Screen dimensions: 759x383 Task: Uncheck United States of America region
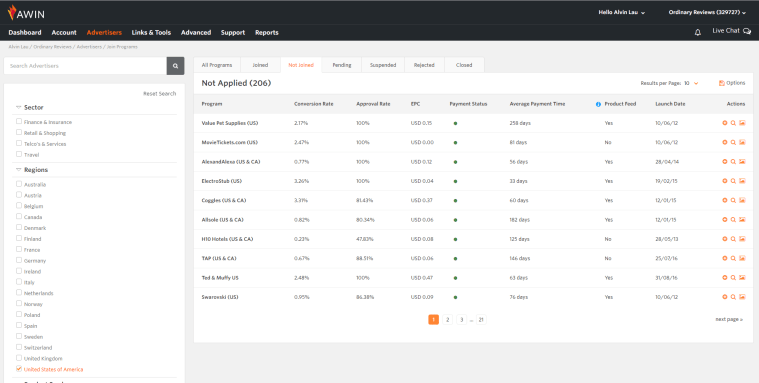tap(19, 369)
